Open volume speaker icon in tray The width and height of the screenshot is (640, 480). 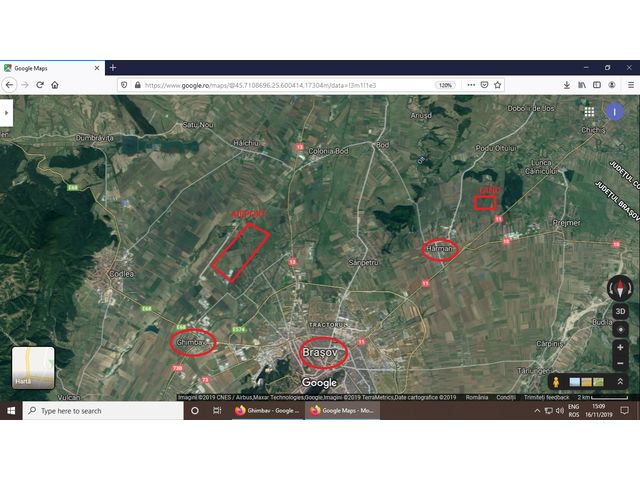point(560,411)
